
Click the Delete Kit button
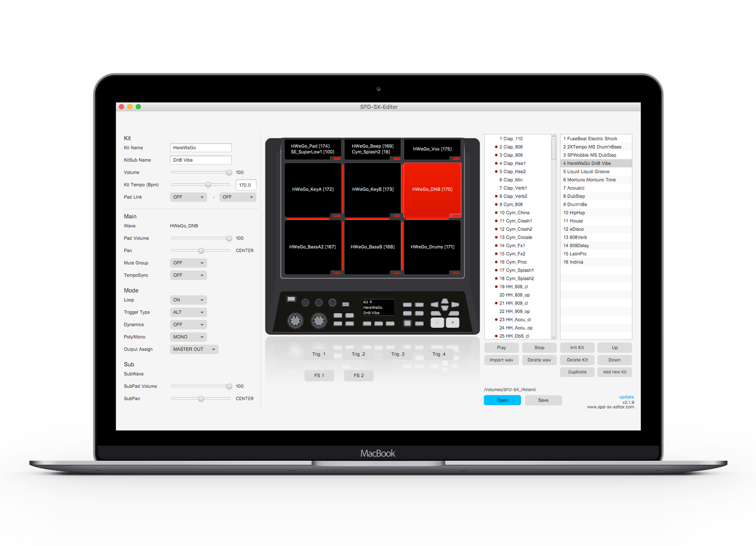577,360
